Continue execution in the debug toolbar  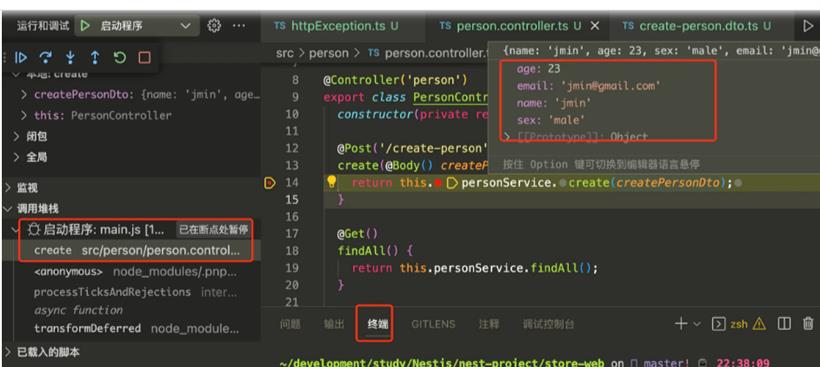pos(20,58)
